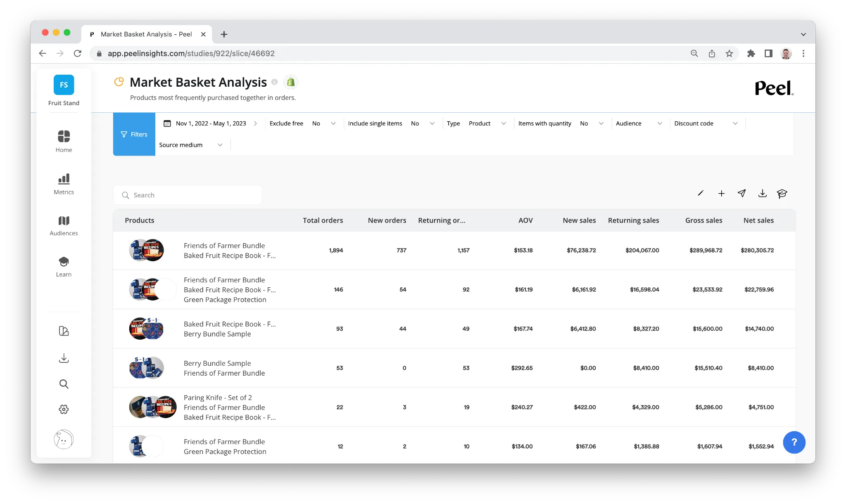846x504 pixels.
Task: Click the browser share icon
Action: pos(712,53)
